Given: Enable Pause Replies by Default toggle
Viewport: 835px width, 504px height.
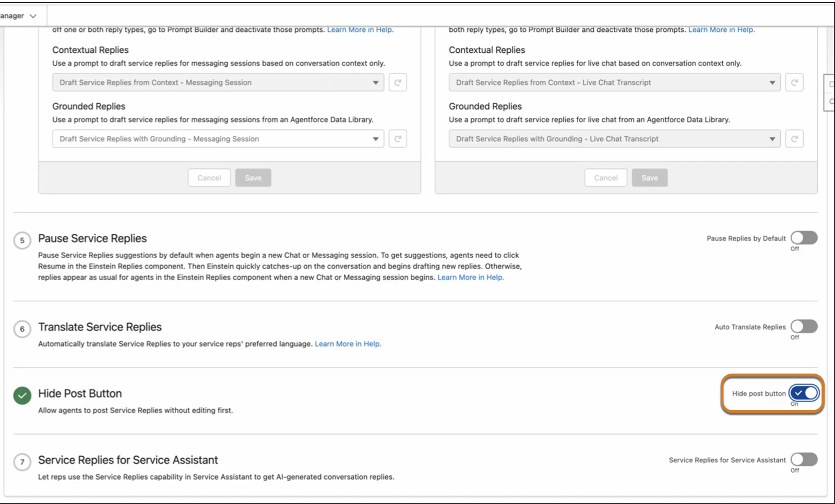Looking at the screenshot, I should 804,238.
